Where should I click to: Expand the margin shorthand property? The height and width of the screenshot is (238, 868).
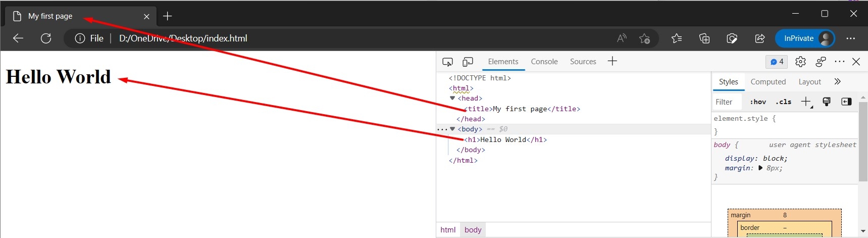click(x=760, y=168)
